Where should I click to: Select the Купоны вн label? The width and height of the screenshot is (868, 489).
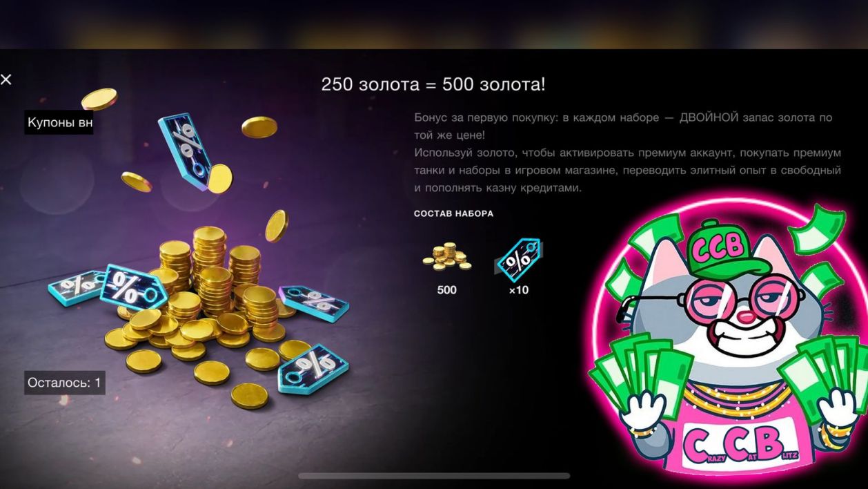pos(59,123)
